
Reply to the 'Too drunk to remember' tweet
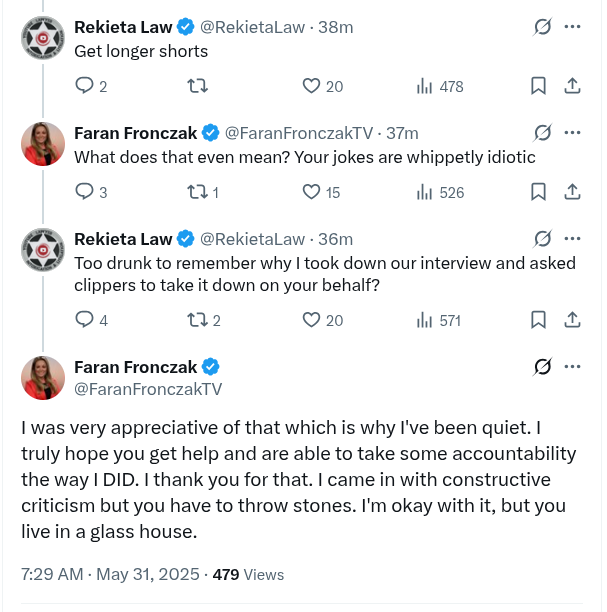pos(91,320)
